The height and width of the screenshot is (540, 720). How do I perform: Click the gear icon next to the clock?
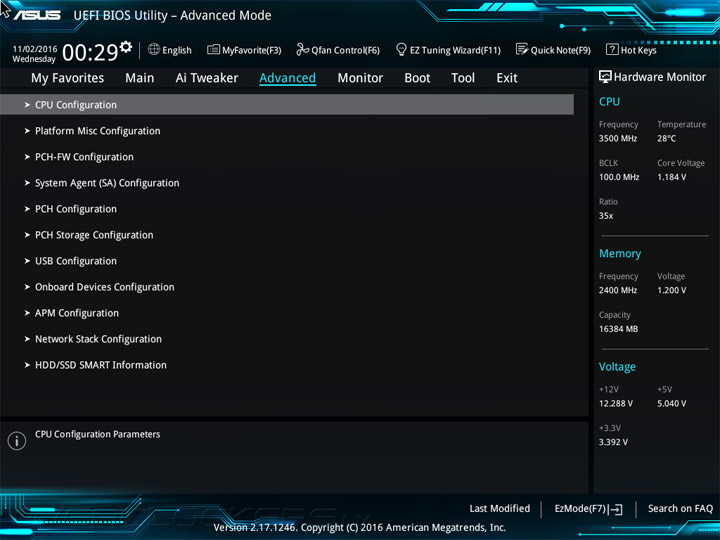click(x=126, y=46)
